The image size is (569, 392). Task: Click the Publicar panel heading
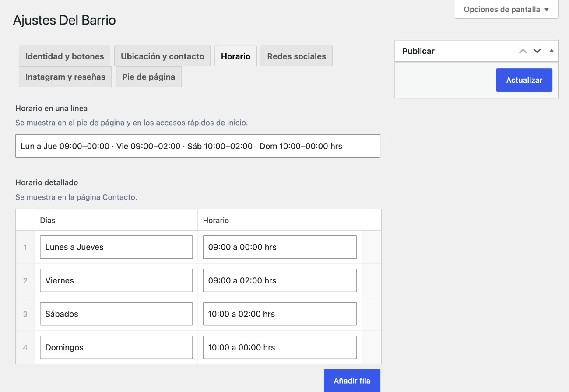(x=418, y=51)
